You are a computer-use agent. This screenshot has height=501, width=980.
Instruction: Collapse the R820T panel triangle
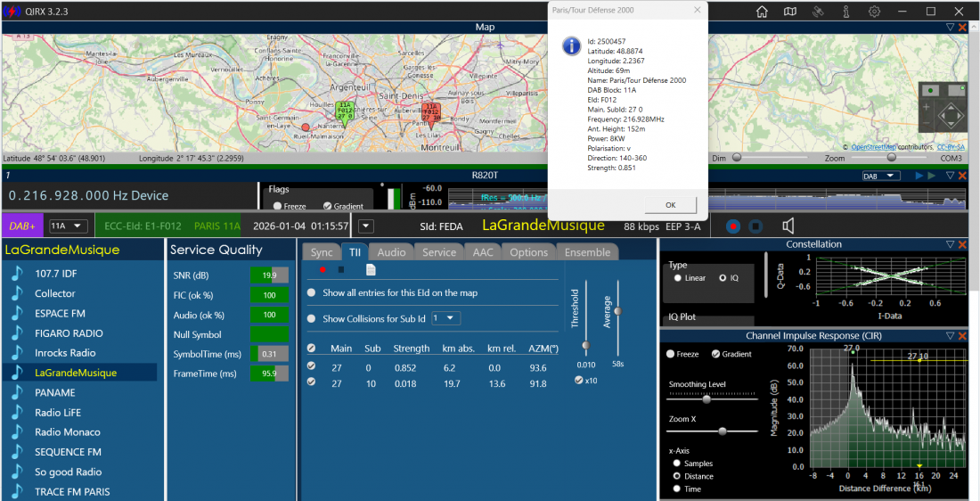coord(950,176)
